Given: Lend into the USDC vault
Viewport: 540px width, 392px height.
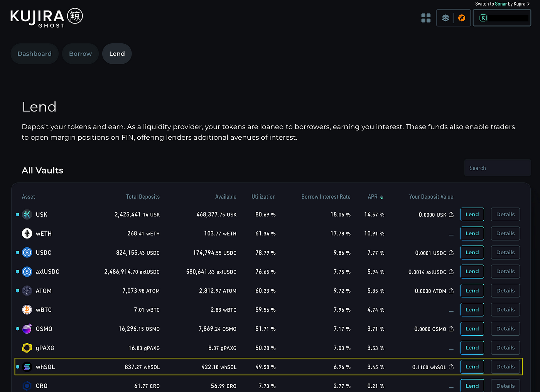Looking at the screenshot, I should tap(472, 252).
